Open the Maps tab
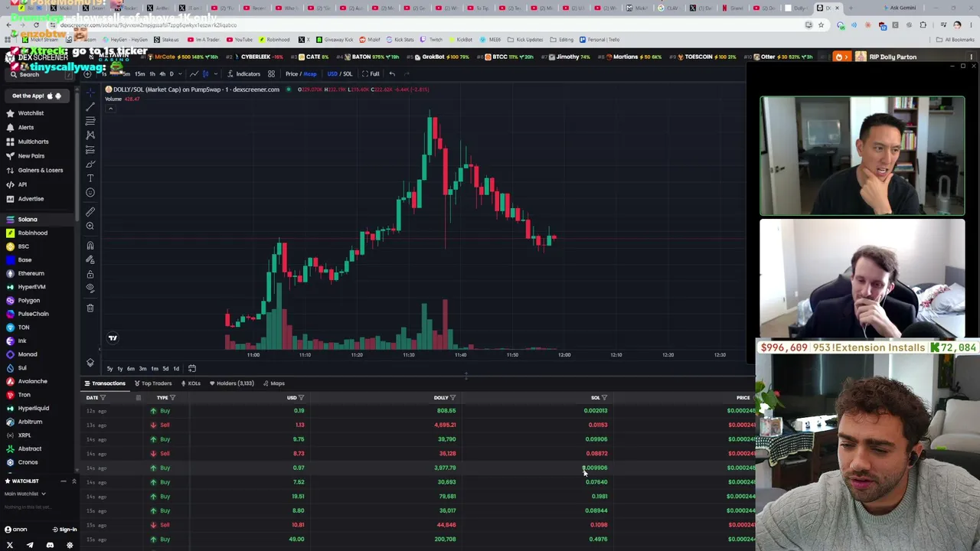The image size is (980, 551). pyautogui.click(x=274, y=383)
